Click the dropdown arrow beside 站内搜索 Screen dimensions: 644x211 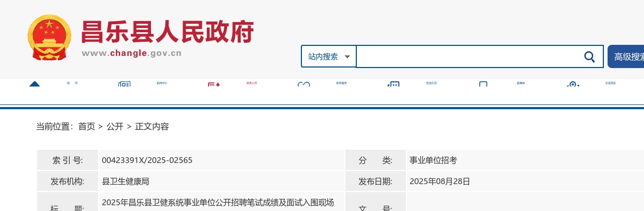coord(347,56)
